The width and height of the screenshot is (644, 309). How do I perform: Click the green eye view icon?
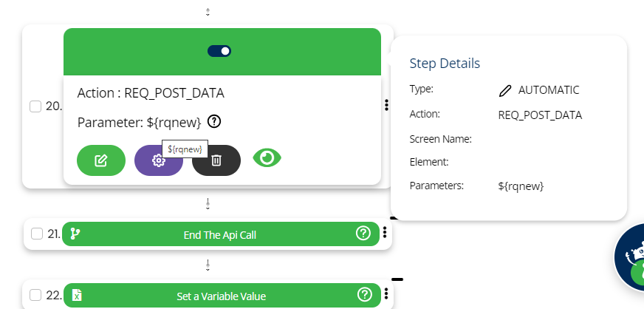pos(267,157)
